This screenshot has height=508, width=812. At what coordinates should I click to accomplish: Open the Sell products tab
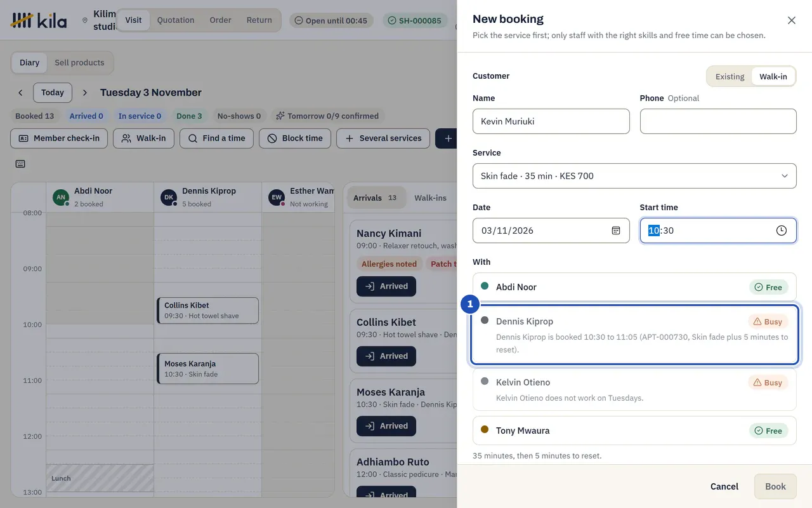coord(79,63)
